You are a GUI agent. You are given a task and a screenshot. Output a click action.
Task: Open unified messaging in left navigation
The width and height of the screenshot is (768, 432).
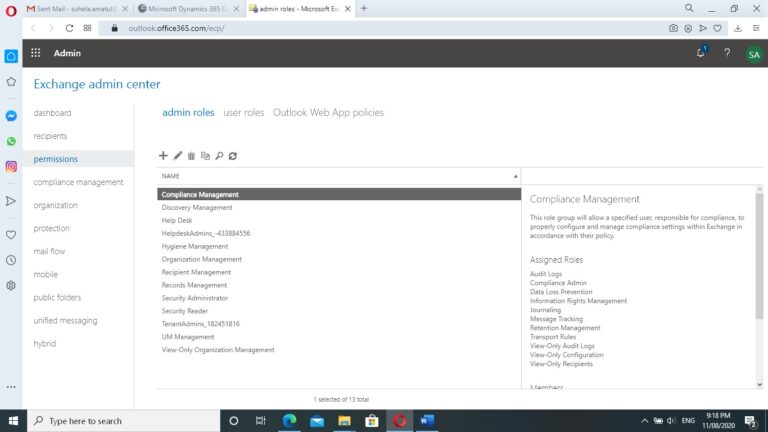65,320
